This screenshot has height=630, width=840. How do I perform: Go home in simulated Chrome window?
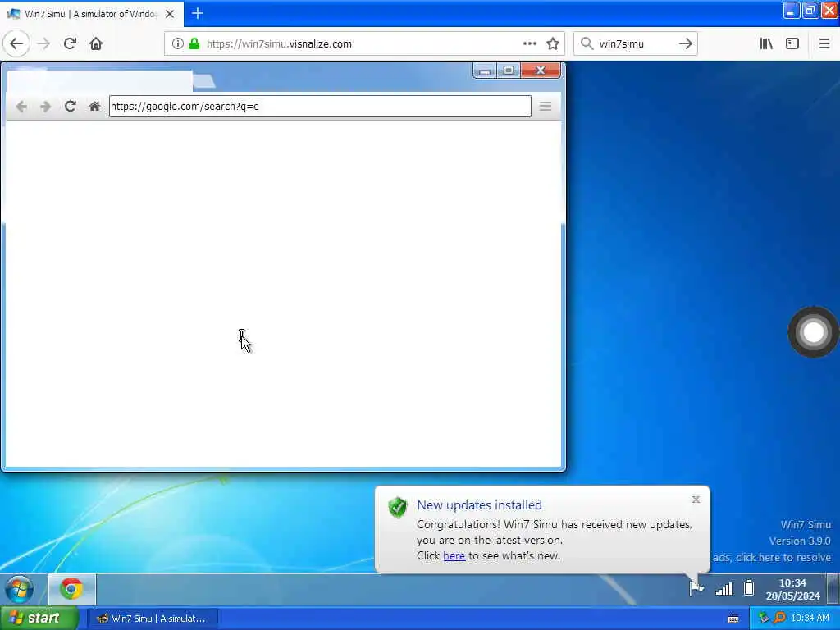coord(94,106)
